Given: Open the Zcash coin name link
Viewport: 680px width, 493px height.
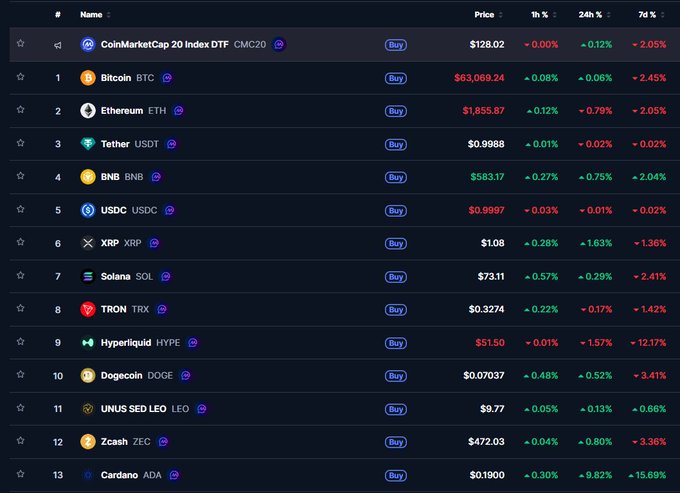Looking at the screenshot, I should [x=114, y=442].
